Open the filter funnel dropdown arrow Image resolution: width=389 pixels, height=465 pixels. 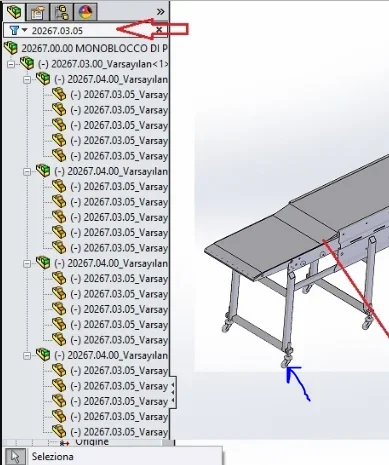pyautogui.click(x=25, y=30)
